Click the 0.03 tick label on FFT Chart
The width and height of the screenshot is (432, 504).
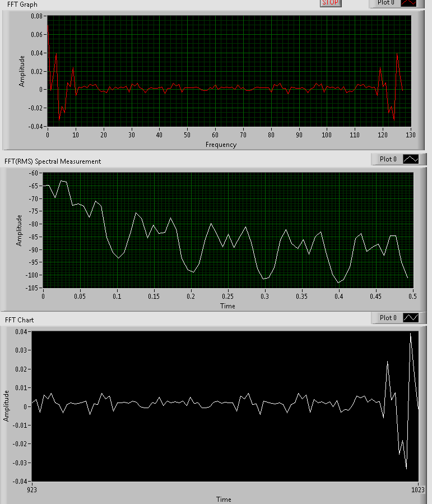[x=21, y=350]
